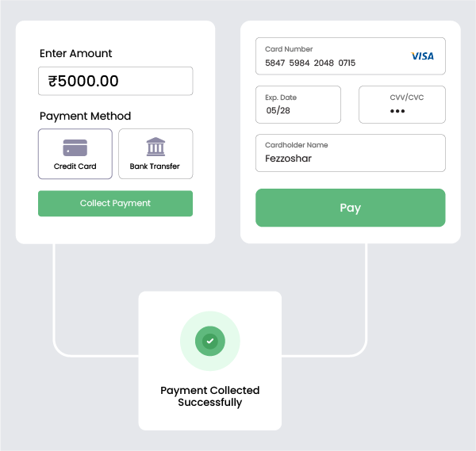Click the Cardholder Name field
Image resolution: width=476 pixels, height=451 pixels.
click(350, 153)
